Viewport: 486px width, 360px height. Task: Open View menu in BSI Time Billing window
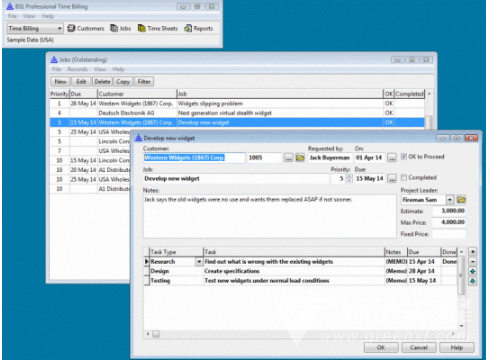tap(29, 16)
